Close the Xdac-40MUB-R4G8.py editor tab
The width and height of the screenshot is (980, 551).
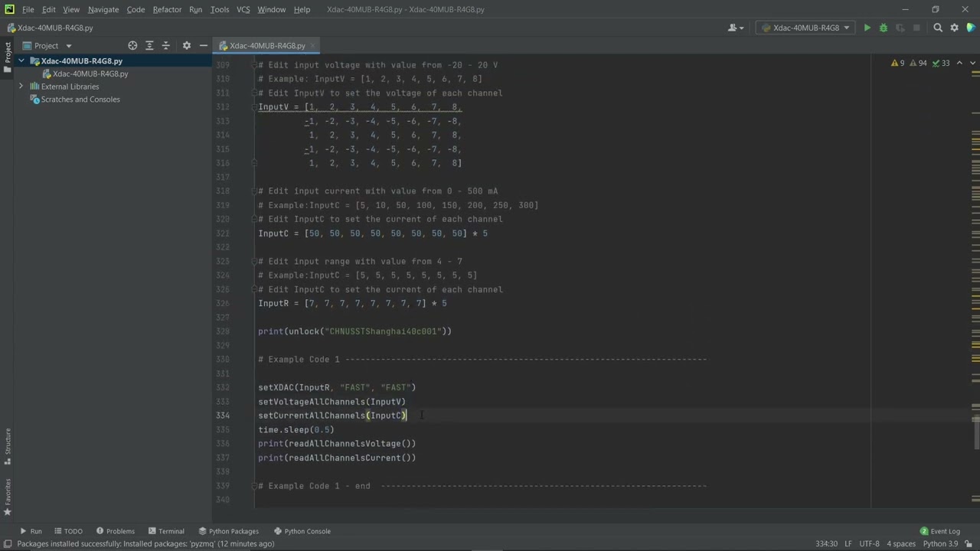313,45
